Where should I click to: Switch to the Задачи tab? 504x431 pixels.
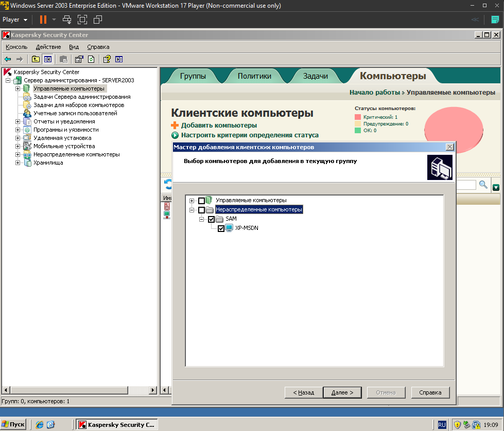[x=315, y=76]
